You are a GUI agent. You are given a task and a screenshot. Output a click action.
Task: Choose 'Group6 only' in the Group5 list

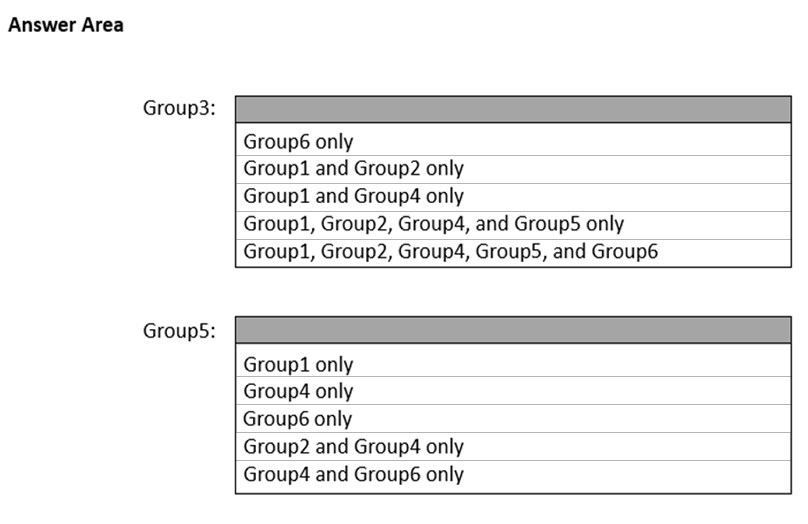pyautogui.click(x=298, y=418)
